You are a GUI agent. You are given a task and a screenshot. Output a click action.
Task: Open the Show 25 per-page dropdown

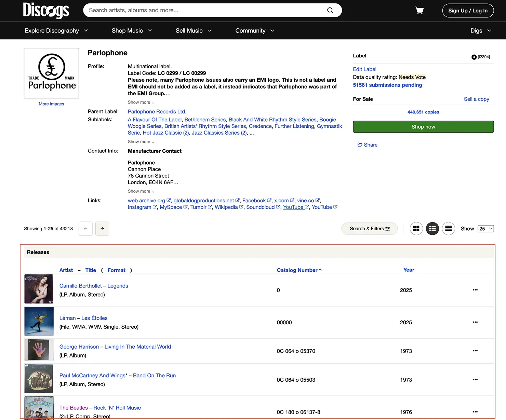tap(485, 229)
